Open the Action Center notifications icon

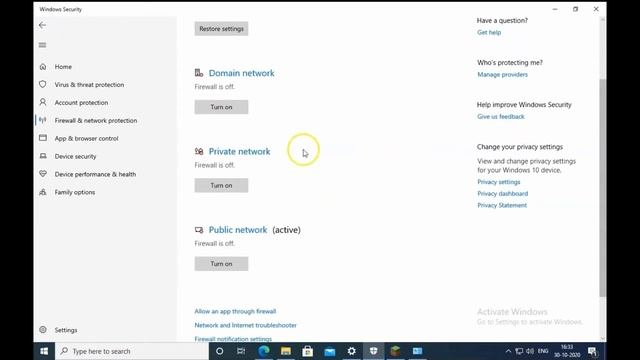(593, 351)
